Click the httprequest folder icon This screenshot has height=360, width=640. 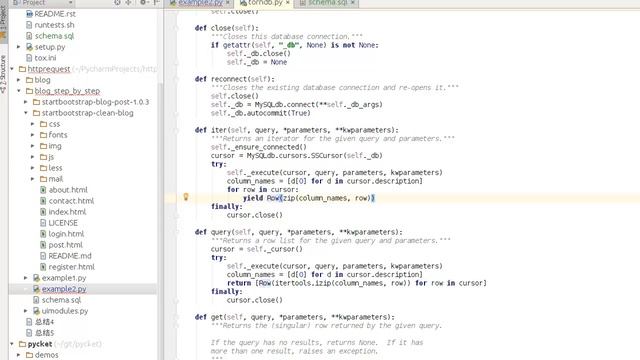[22, 69]
